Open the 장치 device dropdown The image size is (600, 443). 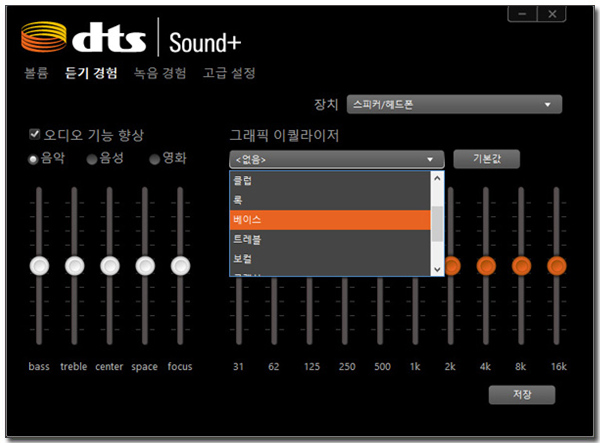453,104
